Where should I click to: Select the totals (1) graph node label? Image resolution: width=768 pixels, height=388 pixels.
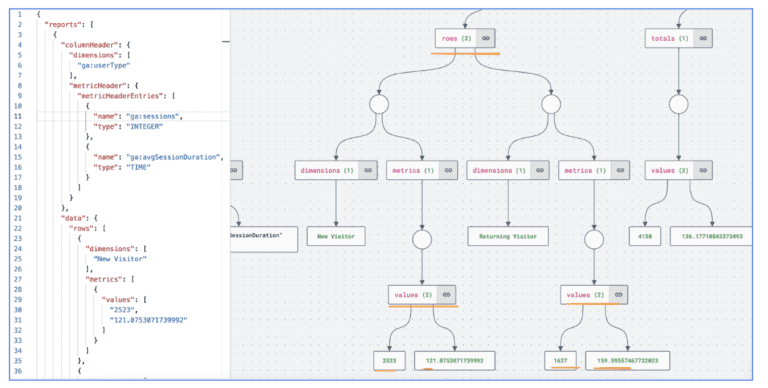pos(670,38)
